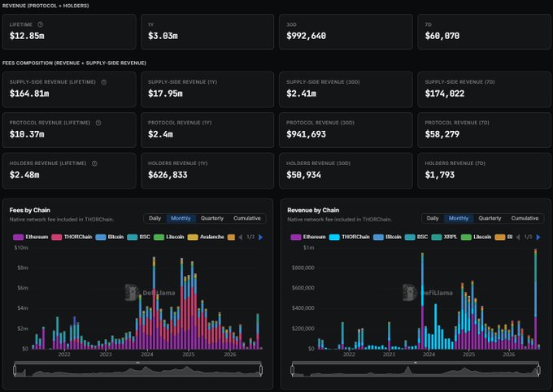The height and width of the screenshot is (392, 553).
Task: Go to previous legend page in Revenue by Chain
Action: coord(518,237)
